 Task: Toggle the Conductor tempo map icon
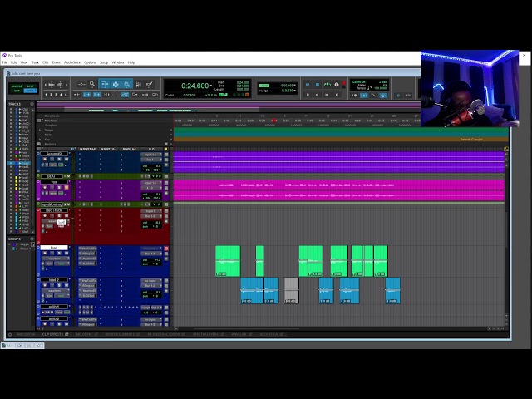(x=384, y=96)
